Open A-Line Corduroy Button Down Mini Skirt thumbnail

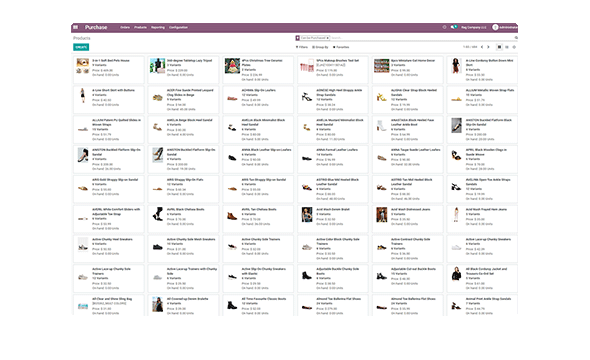tap(456, 66)
